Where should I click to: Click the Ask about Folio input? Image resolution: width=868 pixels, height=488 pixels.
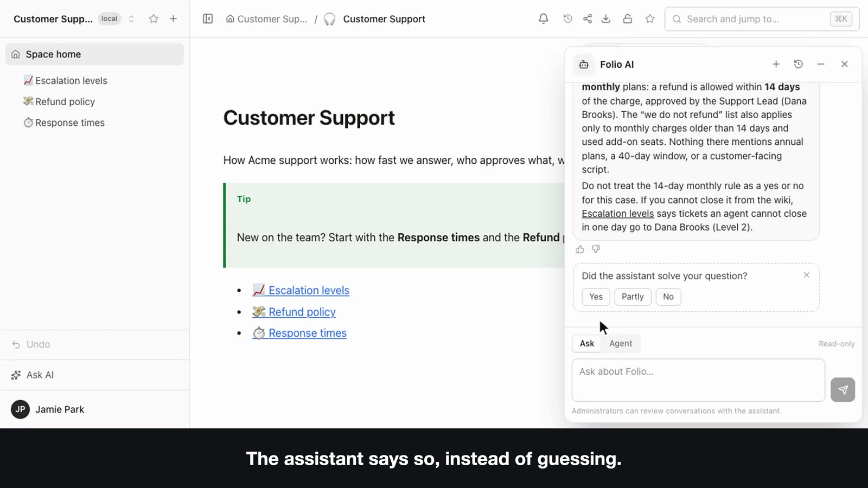pyautogui.click(x=698, y=380)
